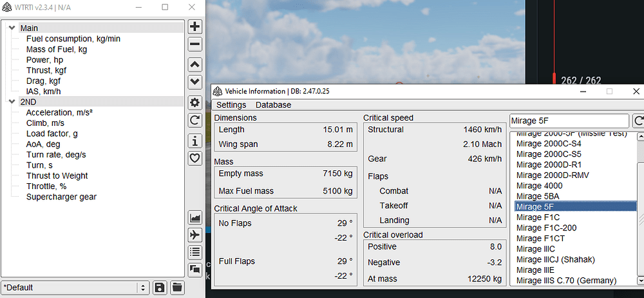
Task: Select Mirage IIICJ (Shahak) in vehicle list
Action: (555, 259)
